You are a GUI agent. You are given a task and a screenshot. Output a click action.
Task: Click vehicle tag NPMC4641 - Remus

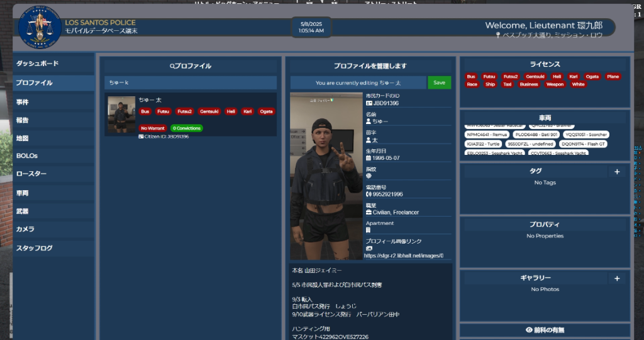click(487, 135)
